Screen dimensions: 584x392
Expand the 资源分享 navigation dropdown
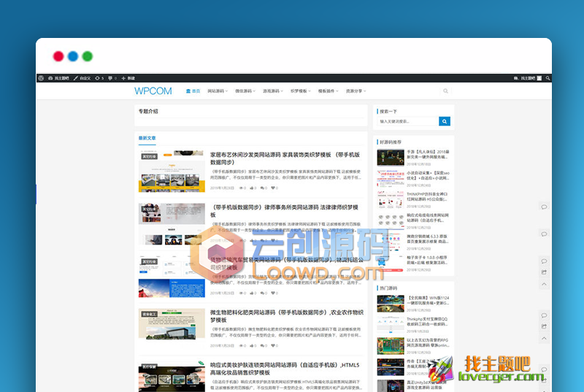click(x=356, y=91)
